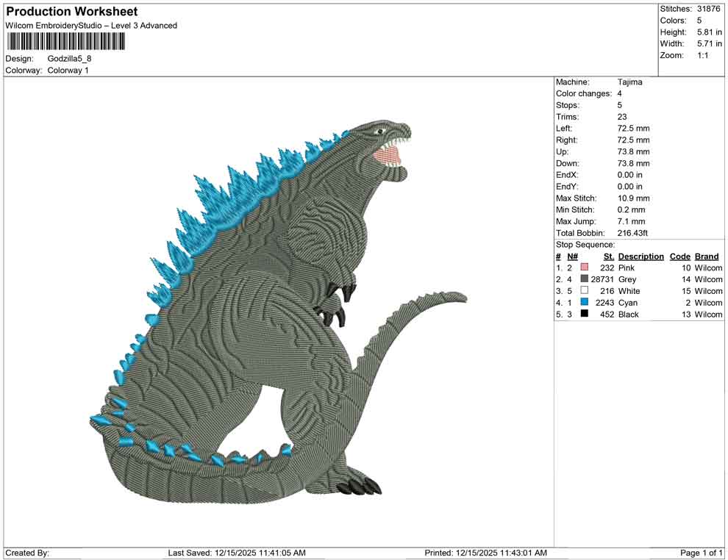Click the Trims value '23'
The image size is (728, 560).
[622, 117]
